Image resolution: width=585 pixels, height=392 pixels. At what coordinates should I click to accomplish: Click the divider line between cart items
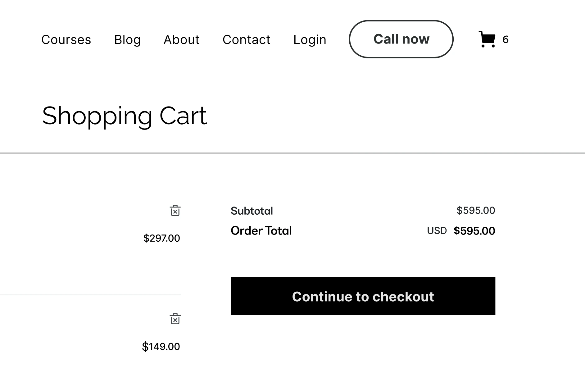click(x=90, y=294)
